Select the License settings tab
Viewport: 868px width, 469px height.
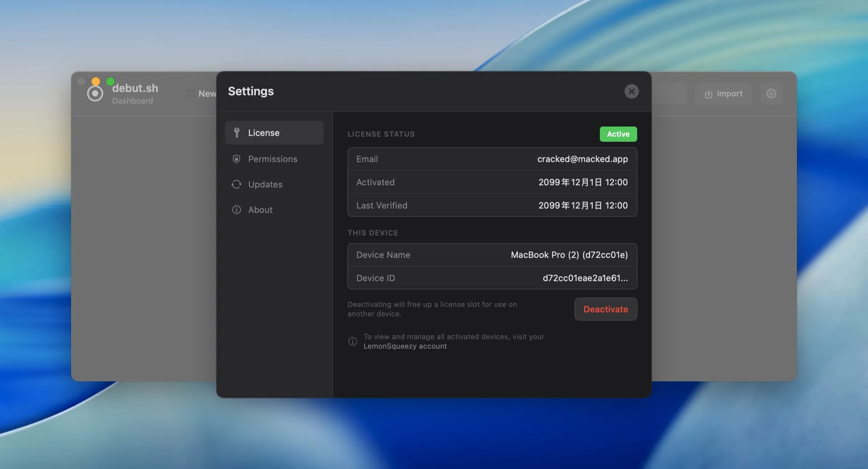[x=274, y=133]
